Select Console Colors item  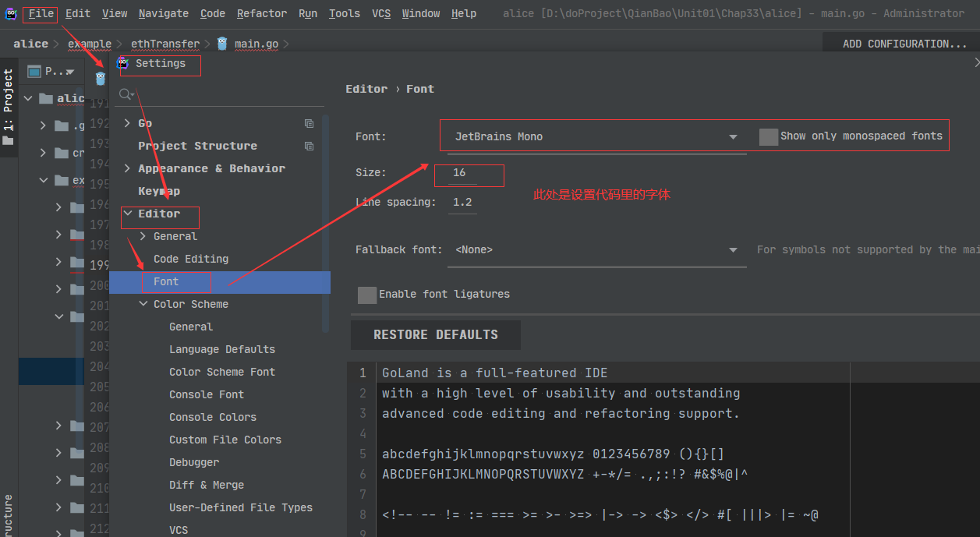tap(213, 417)
